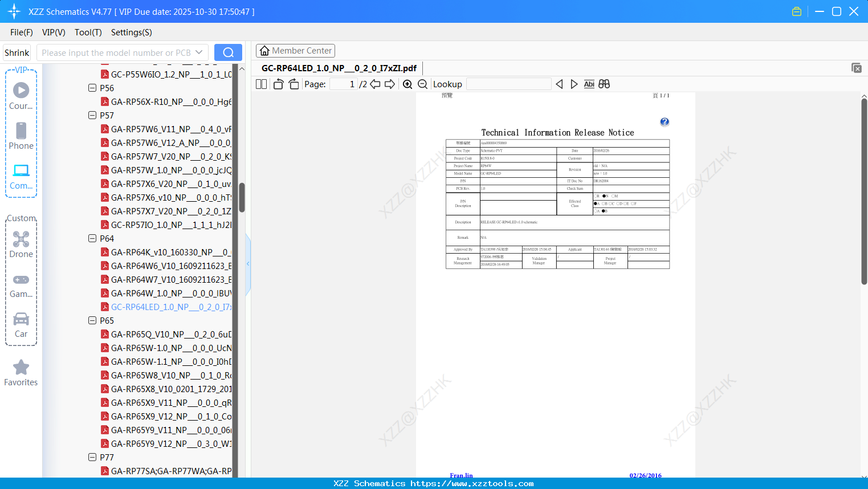The height and width of the screenshot is (489, 868).
Task: Collapse the P56 folder
Action: pos(92,88)
